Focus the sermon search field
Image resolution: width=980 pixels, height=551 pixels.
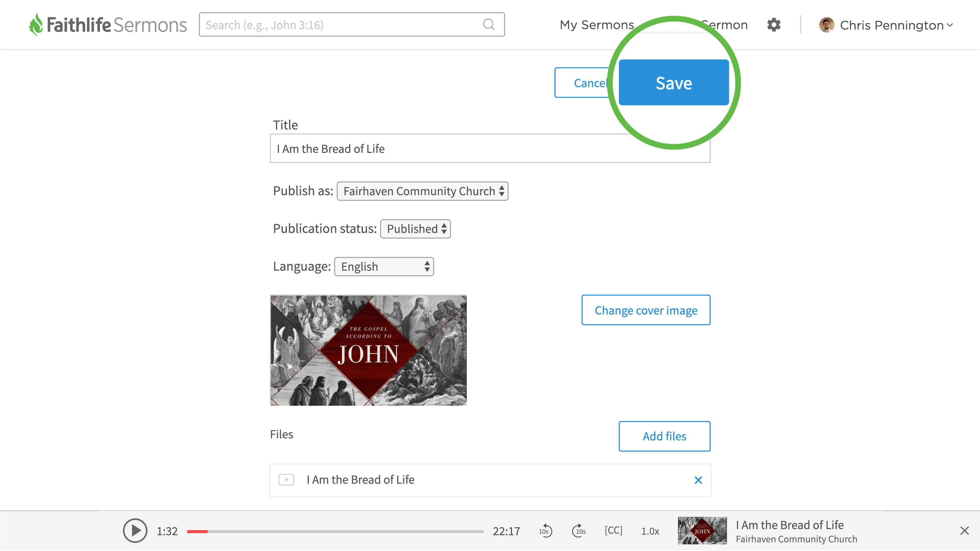(351, 25)
